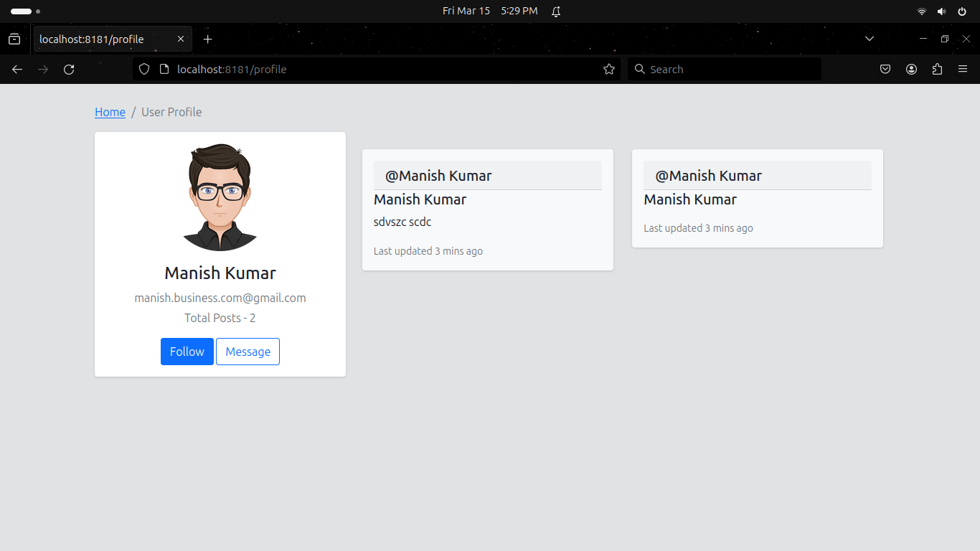Image resolution: width=980 pixels, height=551 pixels.
Task: Click the shield tracking protection icon
Action: pyautogui.click(x=143, y=69)
